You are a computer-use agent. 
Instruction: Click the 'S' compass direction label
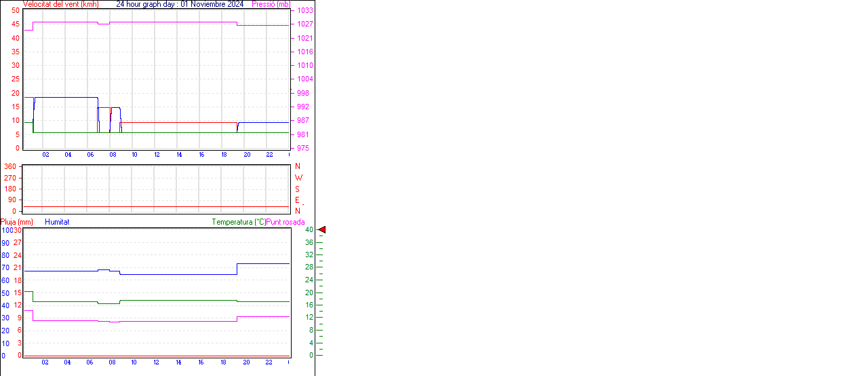(297, 189)
